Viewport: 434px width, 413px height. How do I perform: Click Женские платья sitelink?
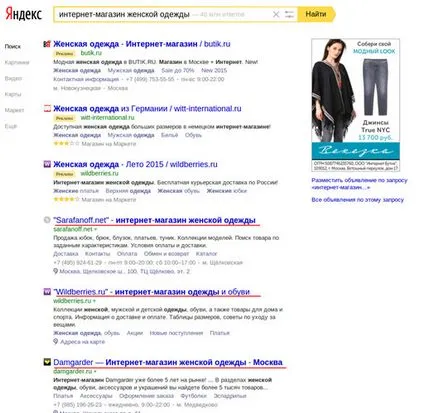76,191
